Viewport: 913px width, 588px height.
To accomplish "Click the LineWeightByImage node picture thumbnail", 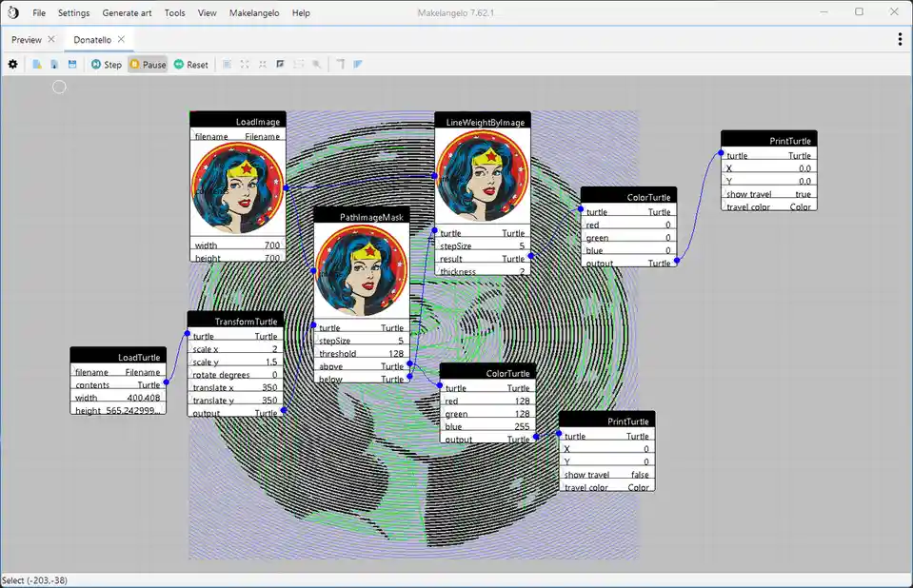I will pyautogui.click(x=483, y=175).
